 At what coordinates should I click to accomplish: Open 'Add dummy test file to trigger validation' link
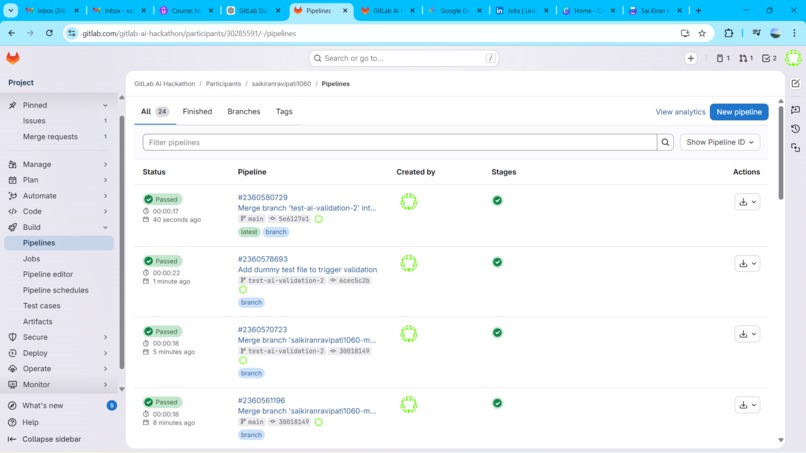pos(307,269)
